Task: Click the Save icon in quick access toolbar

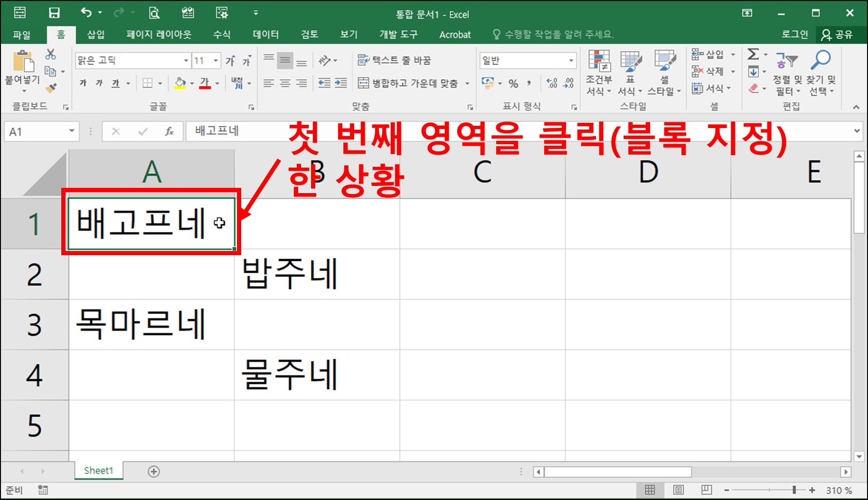Action: click(x=55, y=13)
